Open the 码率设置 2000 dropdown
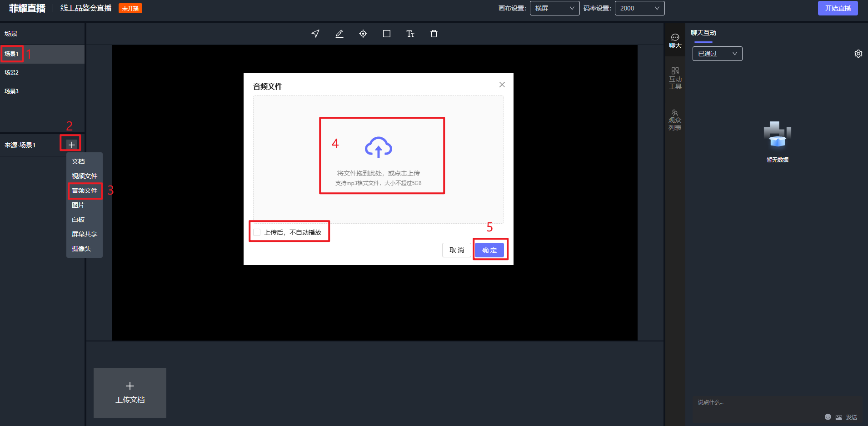This screenshot has width=868, height=426. click(x=639, y=8)
